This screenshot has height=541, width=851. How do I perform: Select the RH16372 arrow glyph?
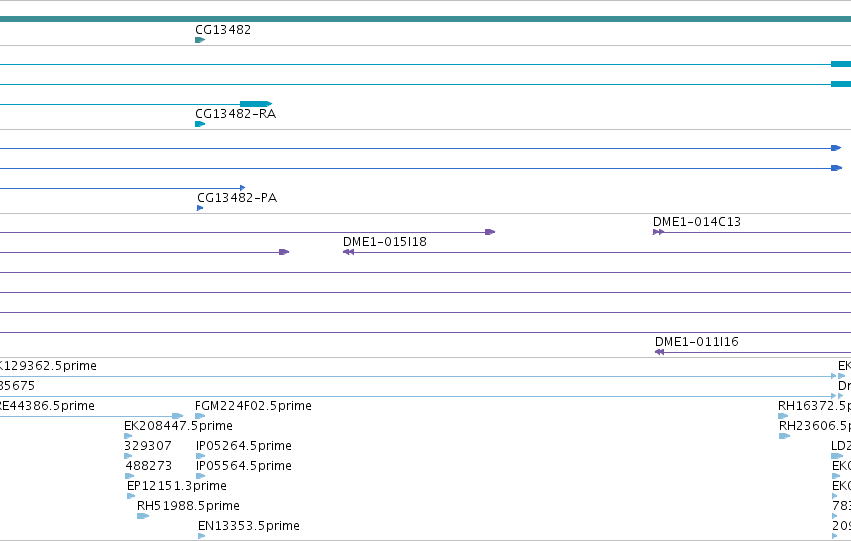783,416
